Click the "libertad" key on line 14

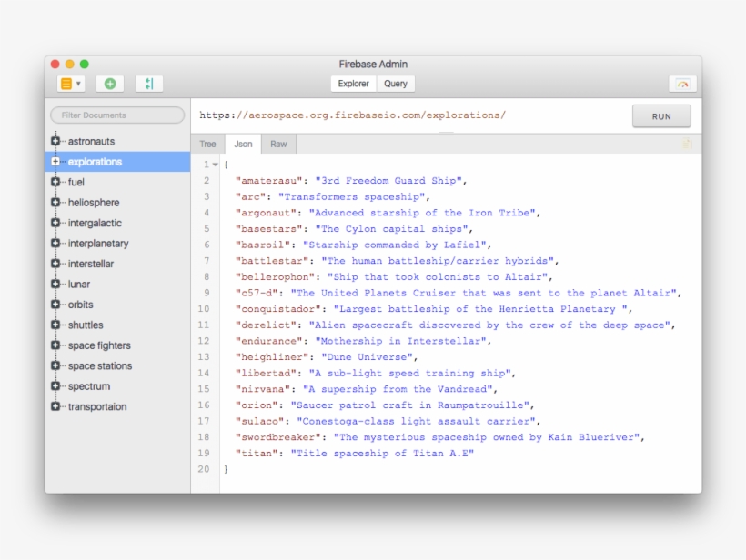266,373
